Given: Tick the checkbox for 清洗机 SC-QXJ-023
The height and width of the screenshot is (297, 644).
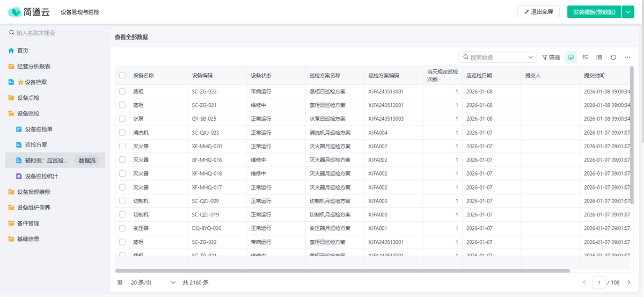Looking at the screenshot, I should click(122, 133).
